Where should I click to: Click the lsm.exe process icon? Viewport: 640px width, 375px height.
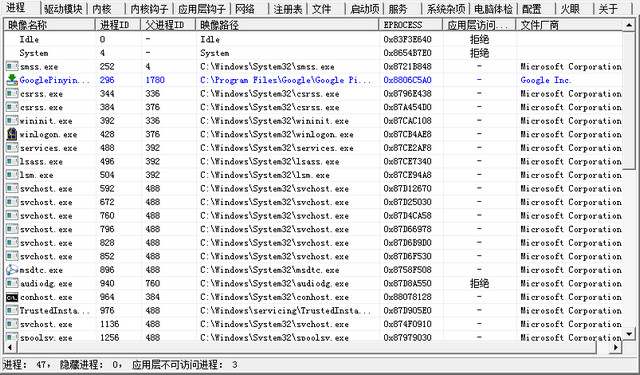[12, 175]
